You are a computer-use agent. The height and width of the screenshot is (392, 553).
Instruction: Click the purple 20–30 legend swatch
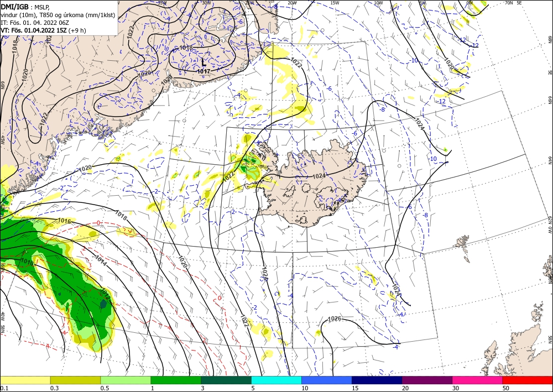(x=427, y=380)
